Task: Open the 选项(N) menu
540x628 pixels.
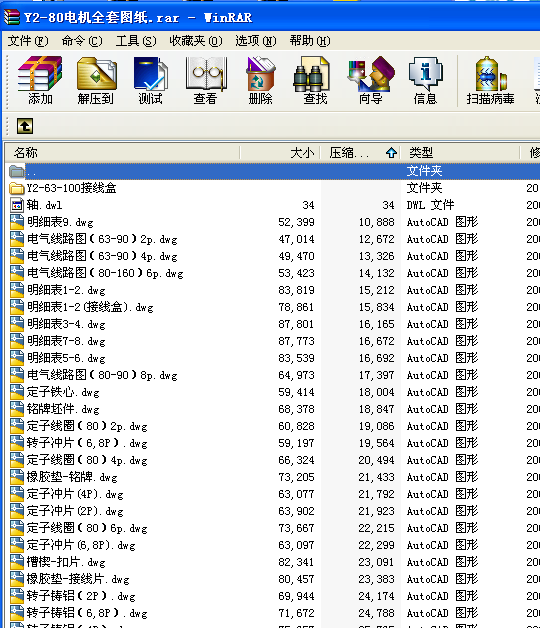Action: (x=256, y=41)
